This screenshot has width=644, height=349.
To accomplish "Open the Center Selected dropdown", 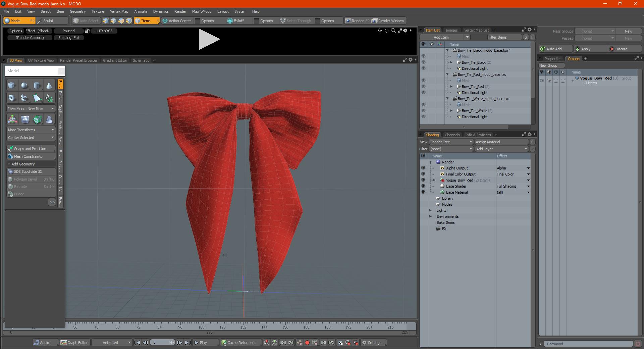I will tap(31, 138).
